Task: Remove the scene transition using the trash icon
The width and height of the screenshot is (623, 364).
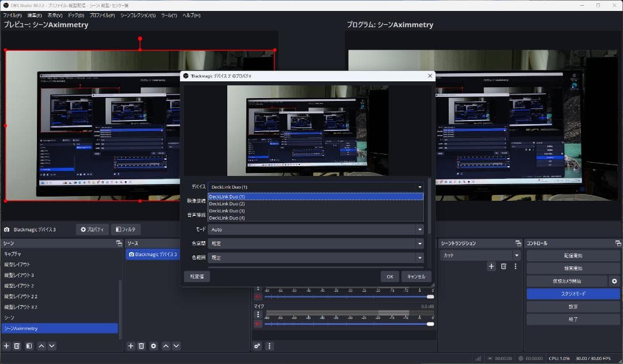Action: [504, 267]
